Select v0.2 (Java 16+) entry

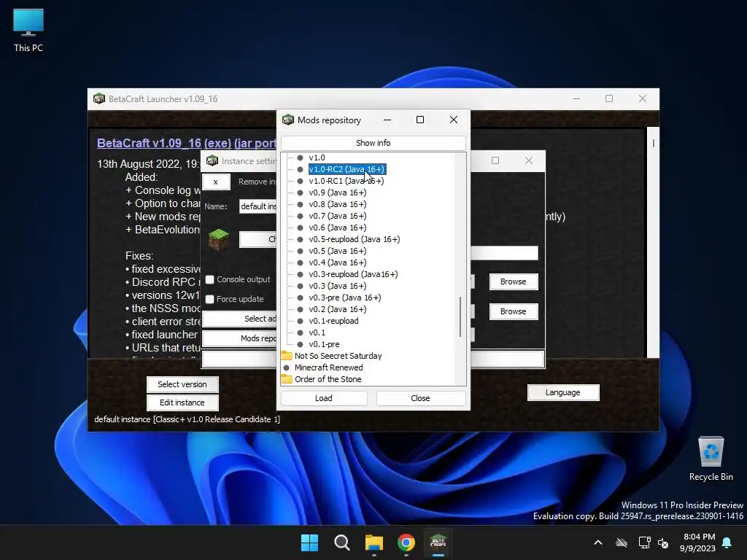338,309
